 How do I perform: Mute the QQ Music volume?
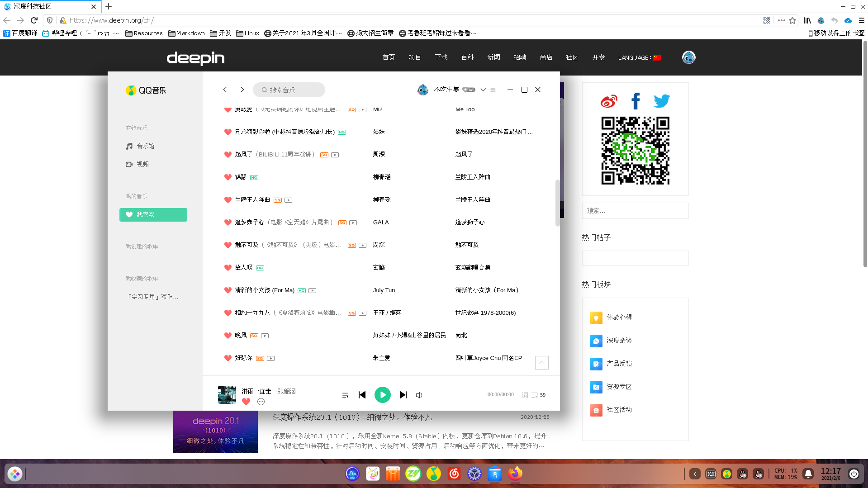(419, 395)
